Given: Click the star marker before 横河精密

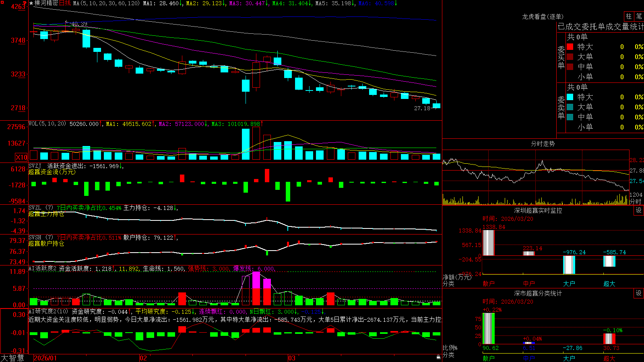Looking at the screenshot, I should tap(31, 3).
